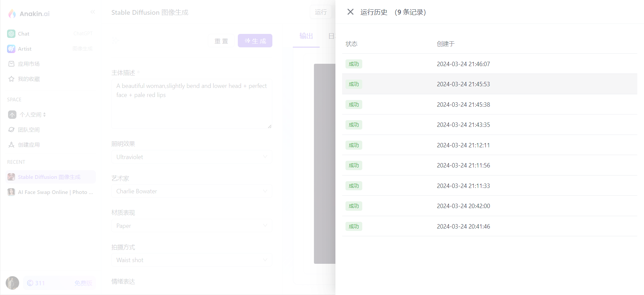Select the history record 2024-03-24 21:45:38
Viewport: 644px width, 295px height.
click(x=489, y=104)
